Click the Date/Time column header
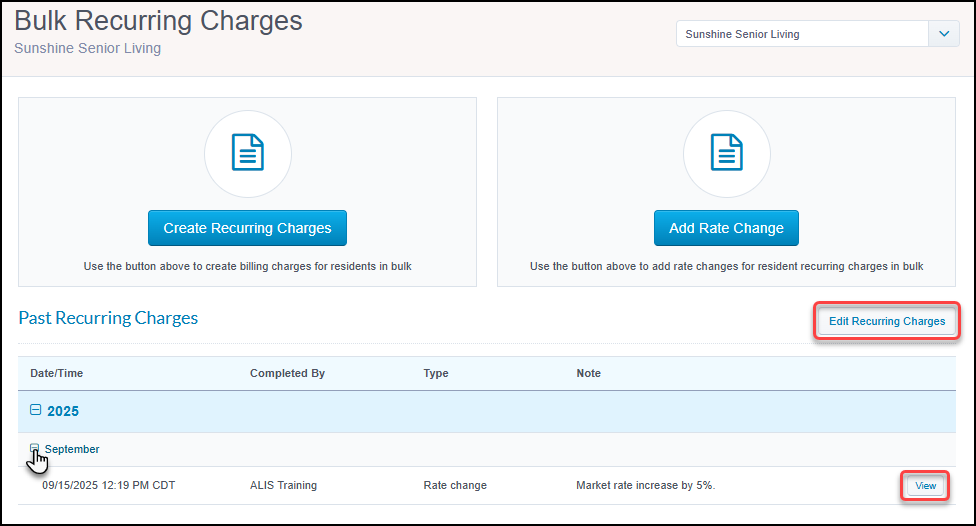Screen dimensions: 976x526 [57, 373]
